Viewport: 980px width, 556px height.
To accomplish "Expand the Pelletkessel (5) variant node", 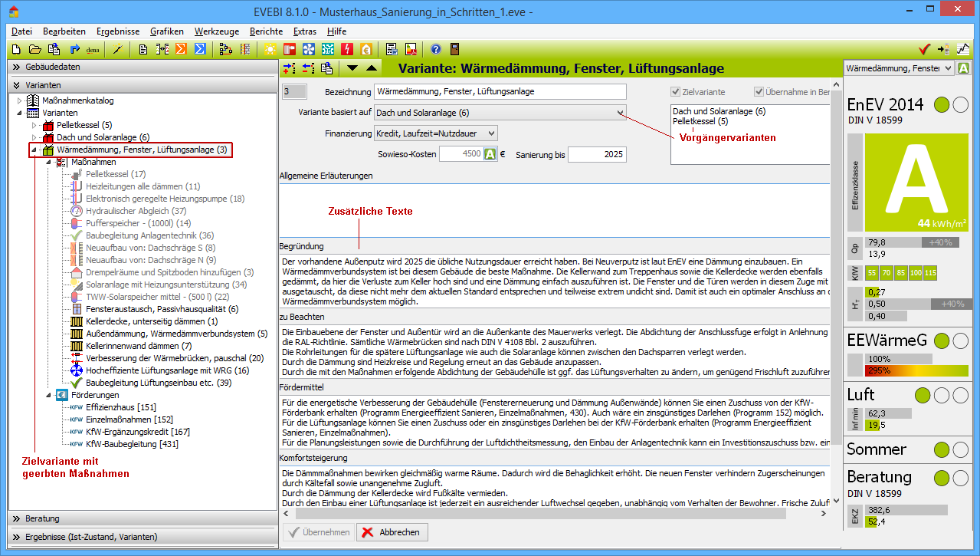I will 34,125.
